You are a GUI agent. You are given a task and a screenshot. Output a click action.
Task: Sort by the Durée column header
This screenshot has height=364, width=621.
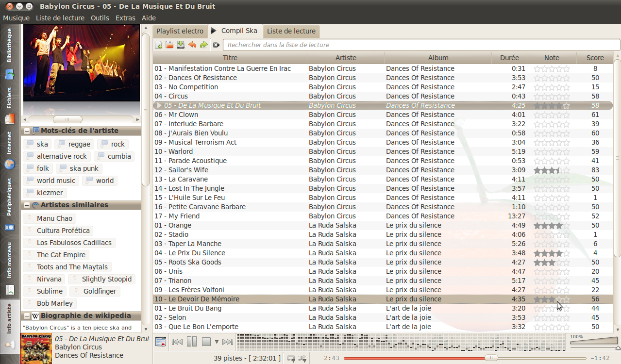pos(509,58)
